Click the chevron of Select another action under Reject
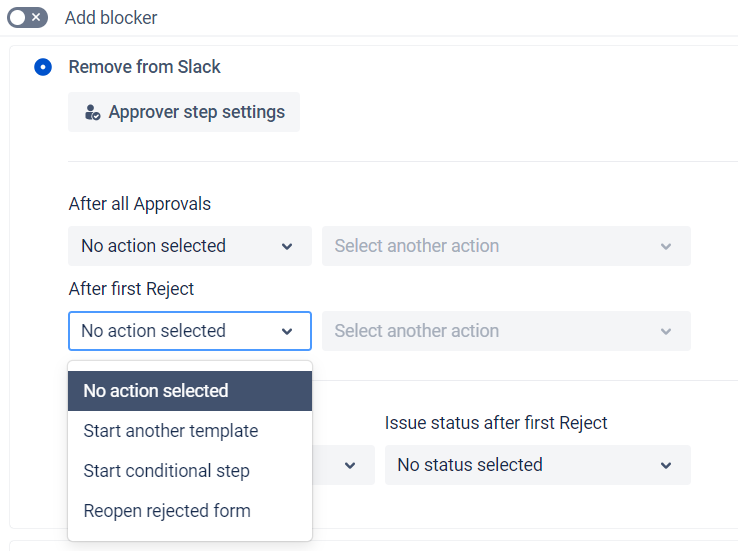Image resolution: width=738 pixels, height=551 pixels. coord(667,331)
